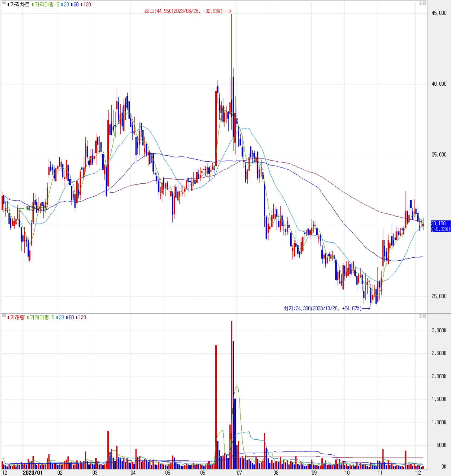Click the 2,500K volume axis label
Viewport: 451px width, 476px height.
[x=439, y=353]
